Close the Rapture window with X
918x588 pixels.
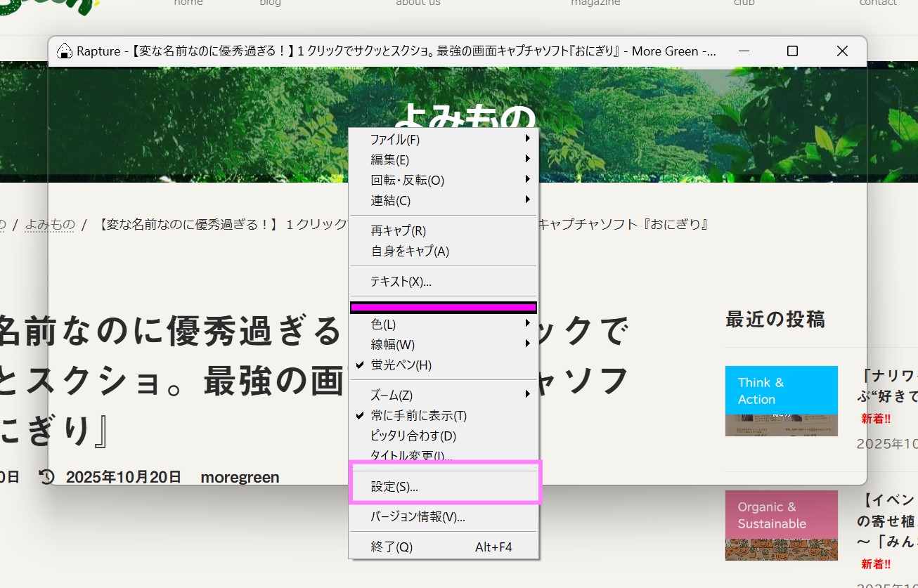tap(842, 51)
